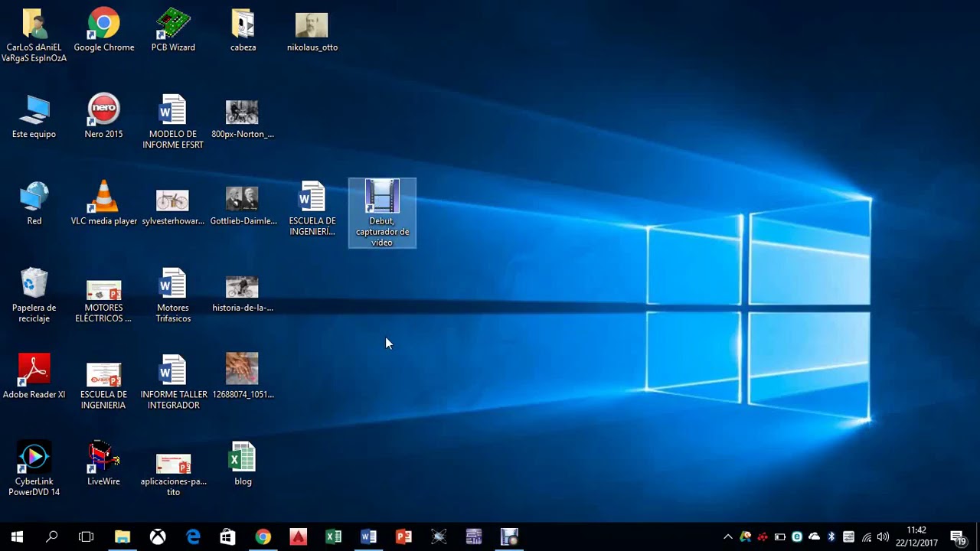The image size is (980, 551).
Task: Select the 12688074_1051 image file
Action: 243,377
